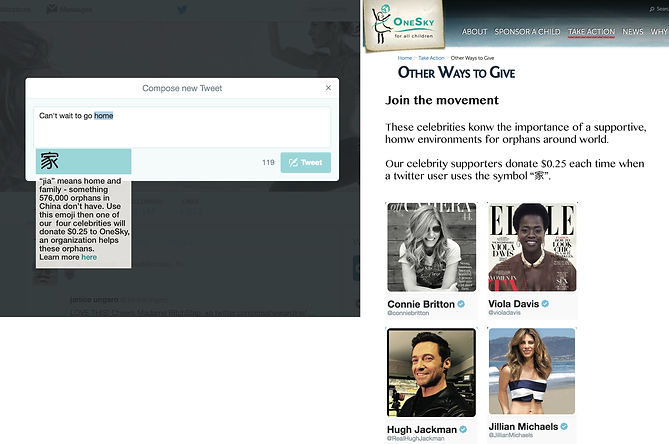Open Viola Davis's Elle cover photo
The image size is (669, 444).
532,247
